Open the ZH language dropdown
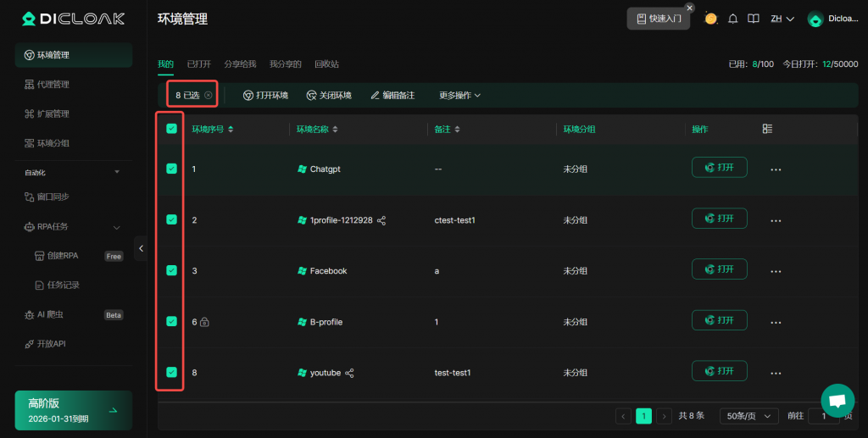This screenshot has width=868, height=438. coord(782,19)
